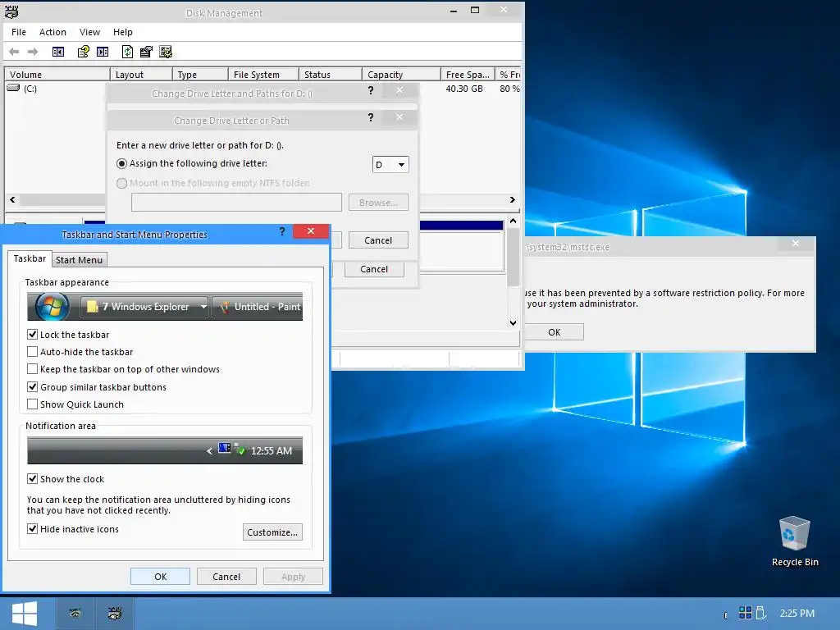Viewport: 840px width, 630px height.
Task: Sort by the Free Space column header
Action: point(468,75)
